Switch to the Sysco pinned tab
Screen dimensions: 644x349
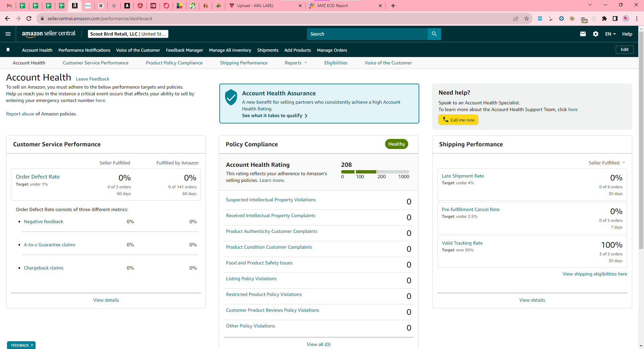[88, 6]
